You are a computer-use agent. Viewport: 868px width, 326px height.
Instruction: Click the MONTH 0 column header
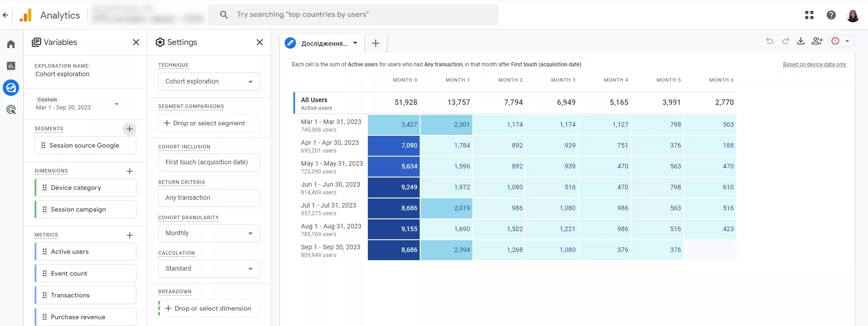405,80
